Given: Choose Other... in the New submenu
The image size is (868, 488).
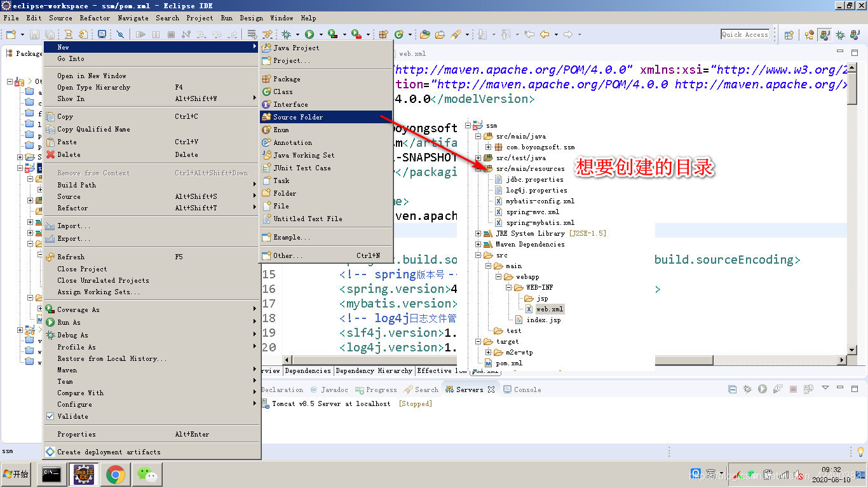Looking at the screenshot, I should click(x=327, y=255).
